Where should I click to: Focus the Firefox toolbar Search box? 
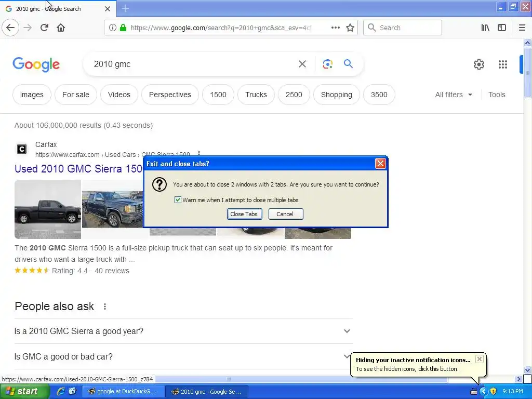pyautogui.click(x=403, y=28)
